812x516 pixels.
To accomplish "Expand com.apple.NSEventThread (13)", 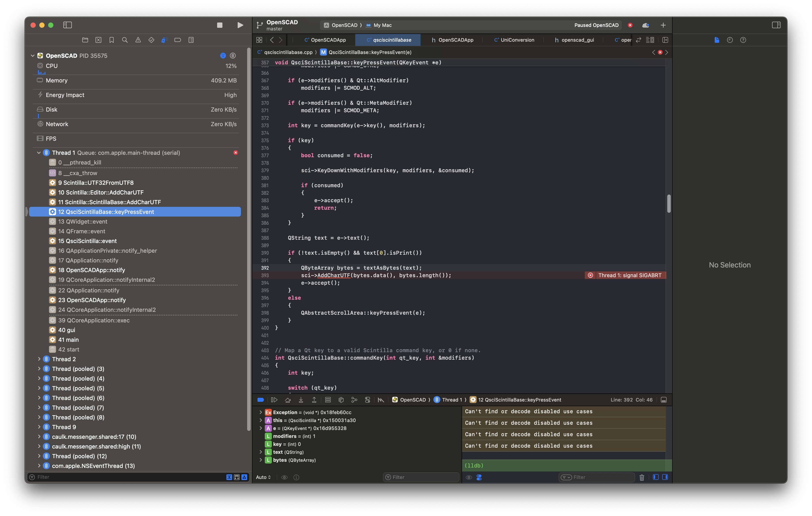I will tap(39, 466).
